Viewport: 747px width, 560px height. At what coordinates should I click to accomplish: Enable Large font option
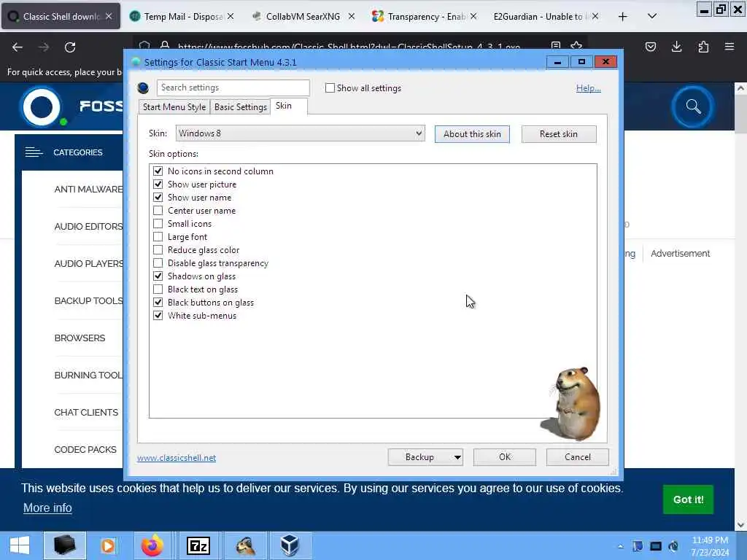[158, 237]
